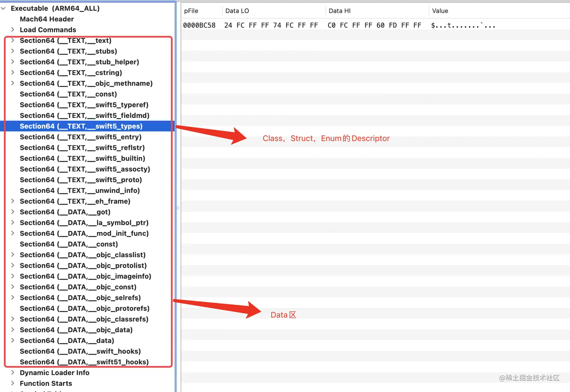
Task: Expand the __DATA,__objc_protolist section chevron
Action: tap(12, 265)
